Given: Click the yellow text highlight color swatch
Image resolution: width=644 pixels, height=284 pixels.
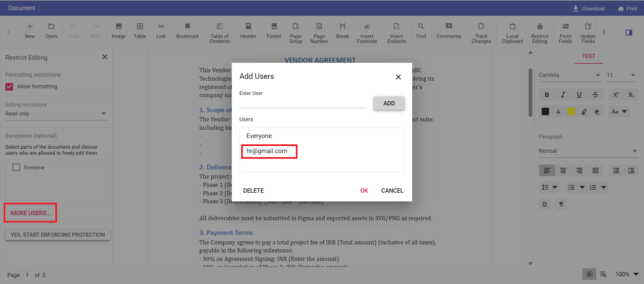Looking at the screenshot, I should pos(571,112).
